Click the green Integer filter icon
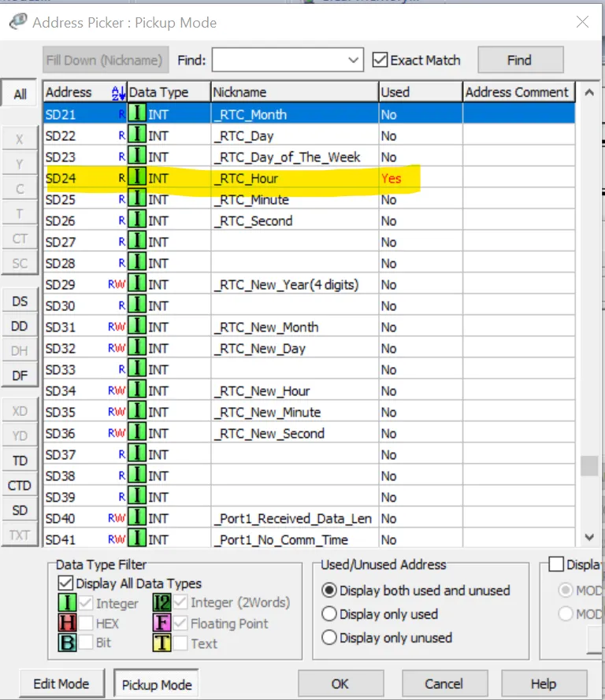 (67, 602)
